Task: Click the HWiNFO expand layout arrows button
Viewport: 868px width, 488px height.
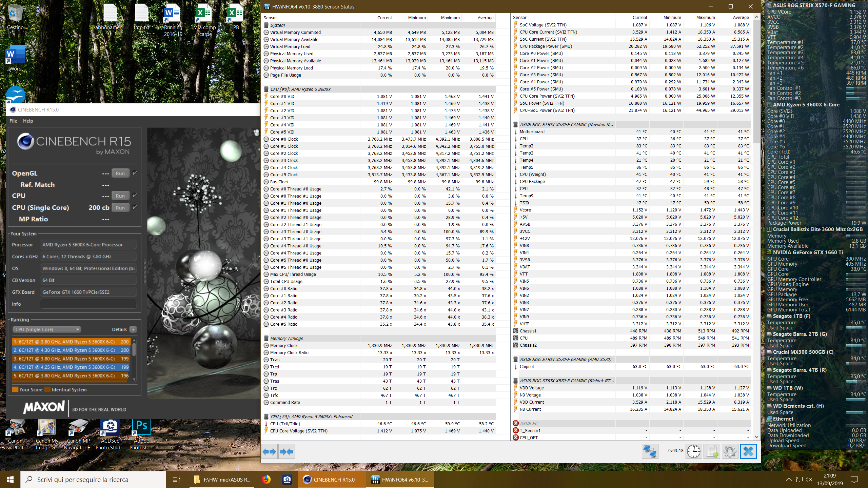Action: coord(270,451)
